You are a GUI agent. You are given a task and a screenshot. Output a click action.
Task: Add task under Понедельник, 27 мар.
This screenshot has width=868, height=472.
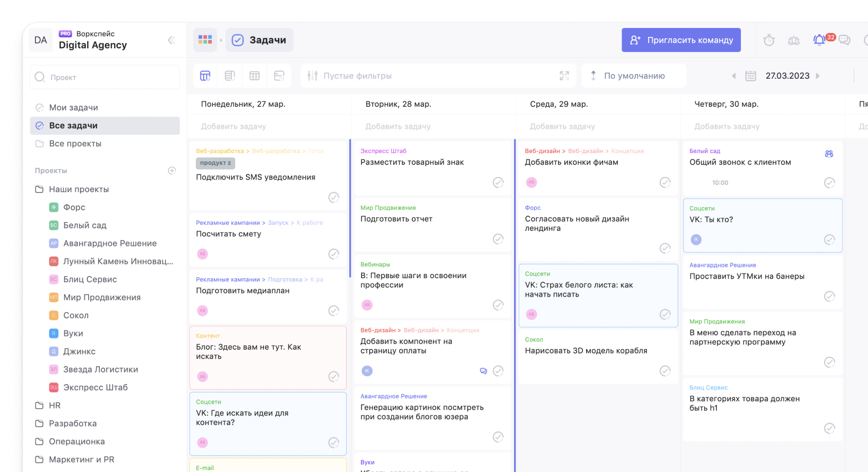[234, 127]
